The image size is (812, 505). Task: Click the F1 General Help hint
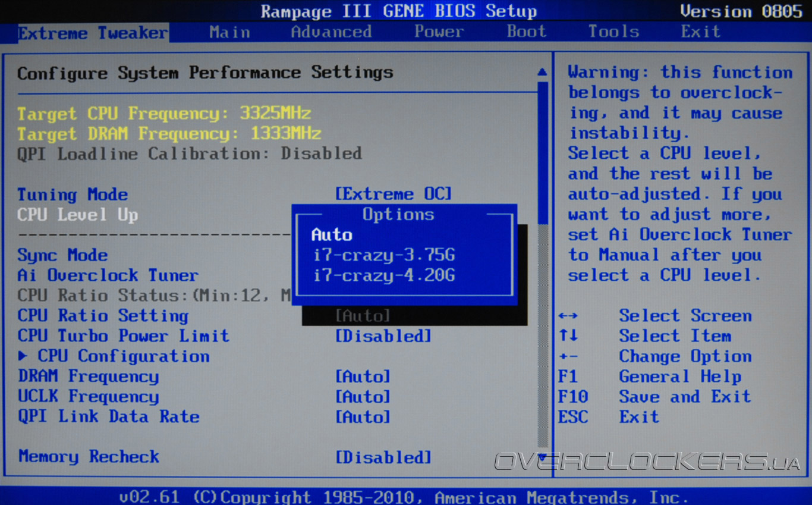pos(650,377)
